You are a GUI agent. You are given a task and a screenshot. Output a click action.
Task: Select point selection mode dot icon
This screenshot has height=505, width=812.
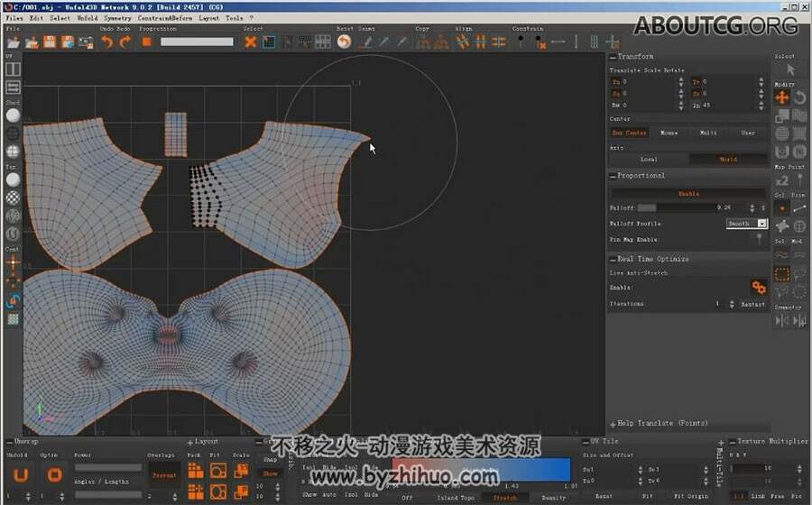point(782,208)
